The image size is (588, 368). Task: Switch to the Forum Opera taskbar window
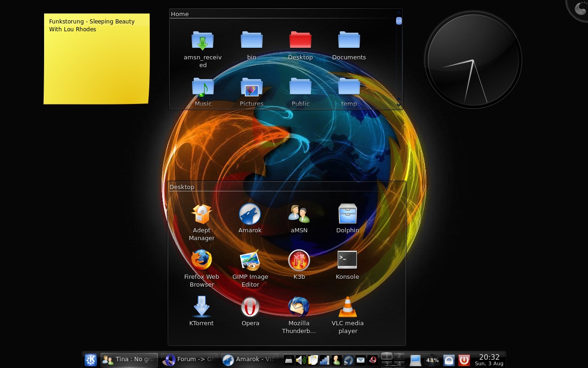click(190, 360)
